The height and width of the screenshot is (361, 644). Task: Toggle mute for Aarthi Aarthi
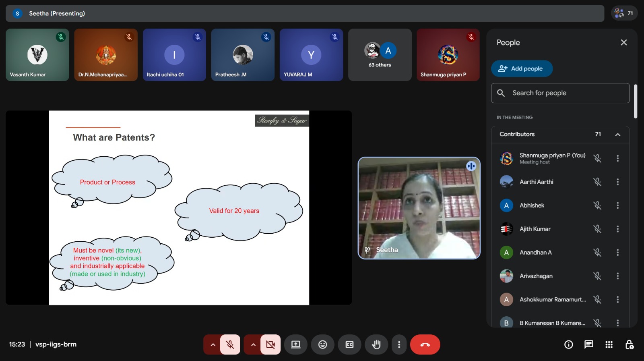pos(597,182)
